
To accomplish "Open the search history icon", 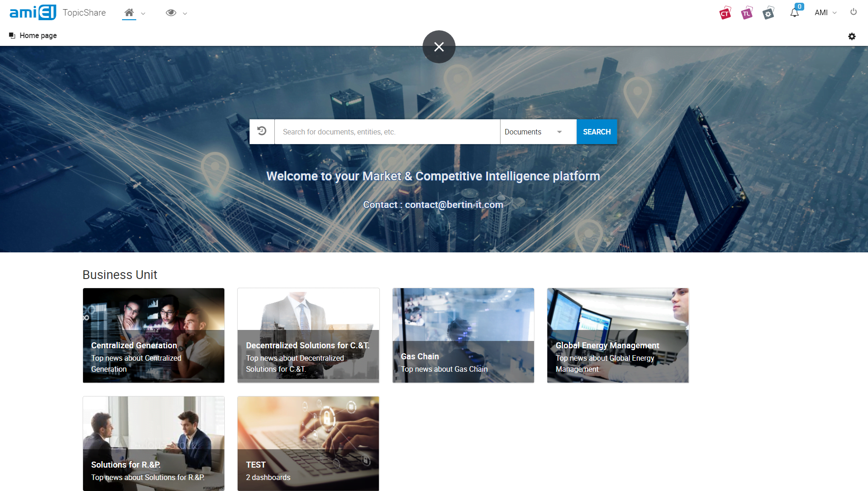I will point(262,132).
